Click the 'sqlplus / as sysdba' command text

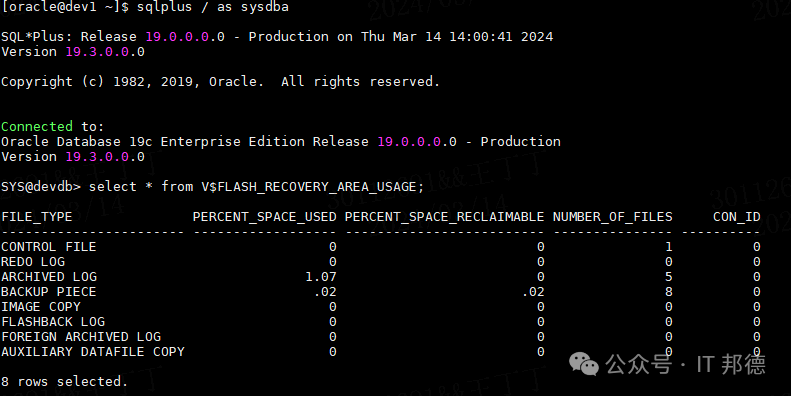point(213,7)
